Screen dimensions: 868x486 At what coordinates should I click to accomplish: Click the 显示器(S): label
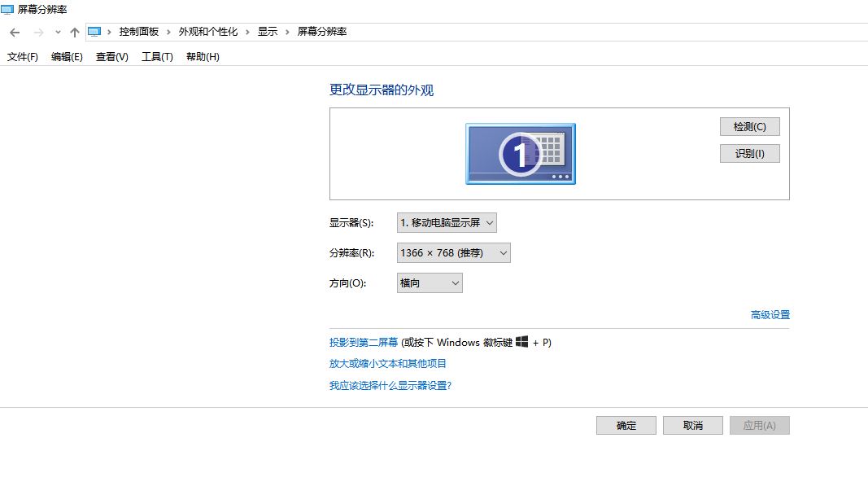click(351, 223)
